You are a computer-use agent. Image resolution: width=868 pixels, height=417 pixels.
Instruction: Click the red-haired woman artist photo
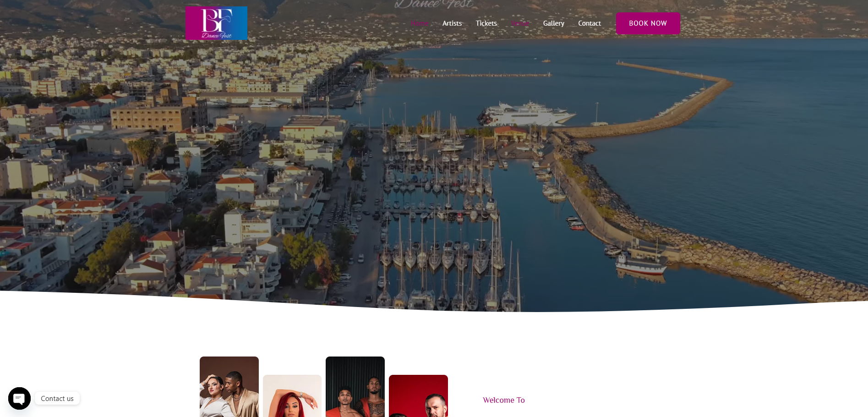(x=292, y=396)
